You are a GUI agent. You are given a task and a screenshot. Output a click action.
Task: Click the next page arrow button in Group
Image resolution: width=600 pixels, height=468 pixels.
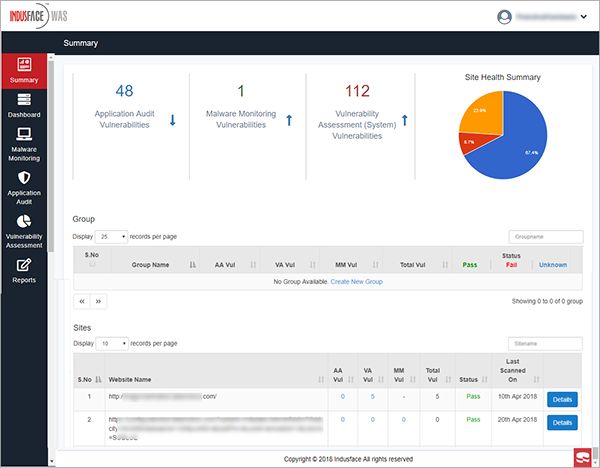[x=98, y=300]
